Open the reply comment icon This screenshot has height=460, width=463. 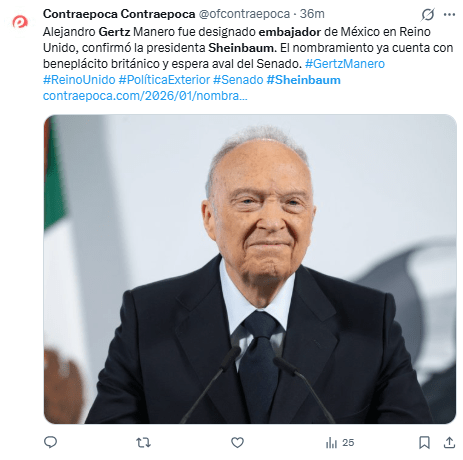point(50,442)
